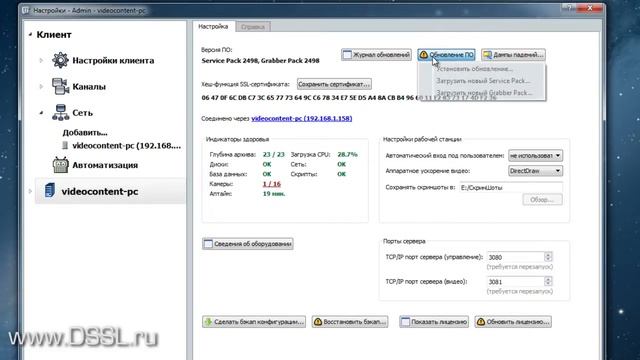The width and height of the screenshot is (640, 360).
Task: Click the robot icon for Автоматизация
Action: (x=60, y=164)
